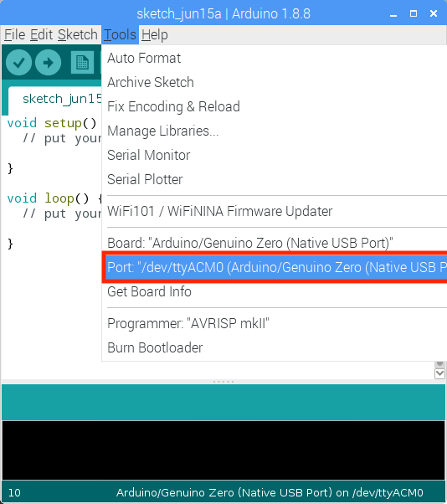Open the Edit menu

click(42, 34)
